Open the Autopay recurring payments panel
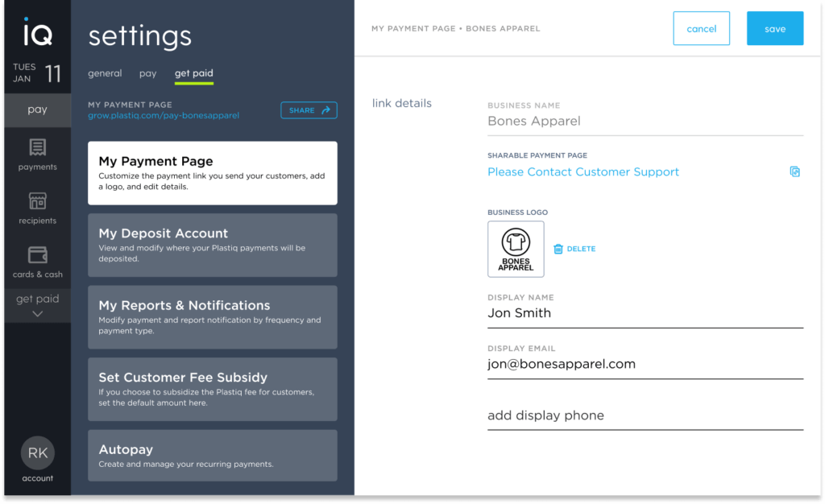 [212, 455]
